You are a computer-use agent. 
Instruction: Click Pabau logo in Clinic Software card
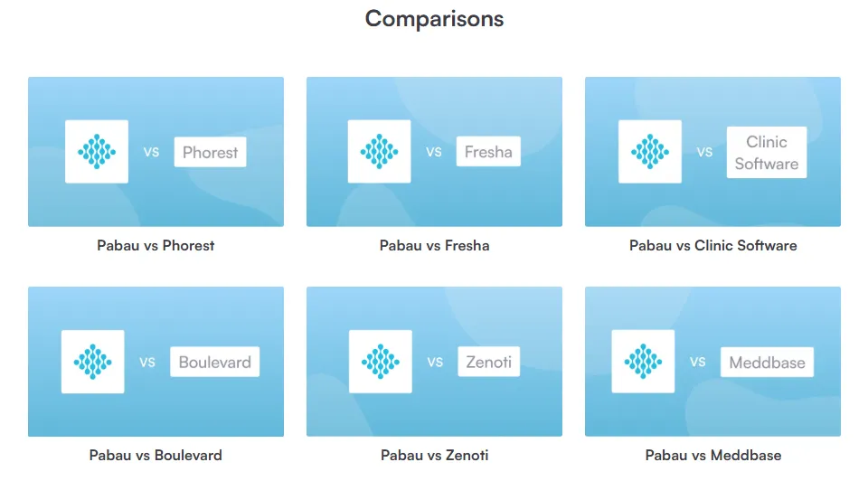[650, 152]
